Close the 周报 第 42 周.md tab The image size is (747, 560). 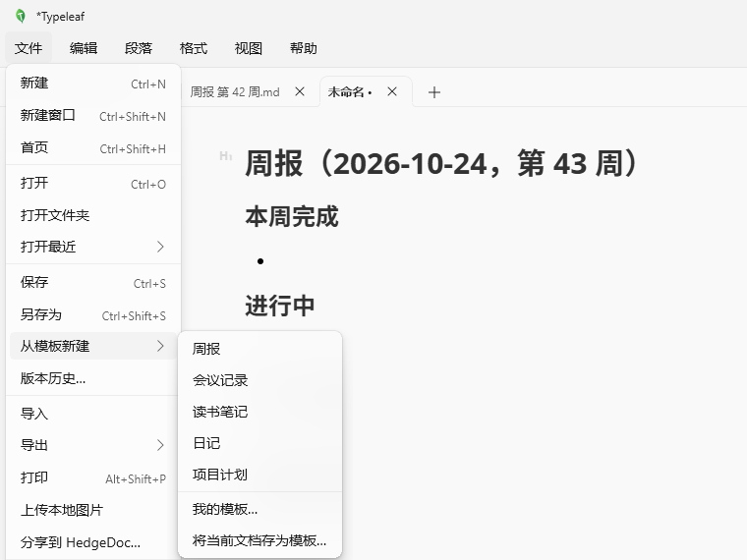[x=300, y=91]
